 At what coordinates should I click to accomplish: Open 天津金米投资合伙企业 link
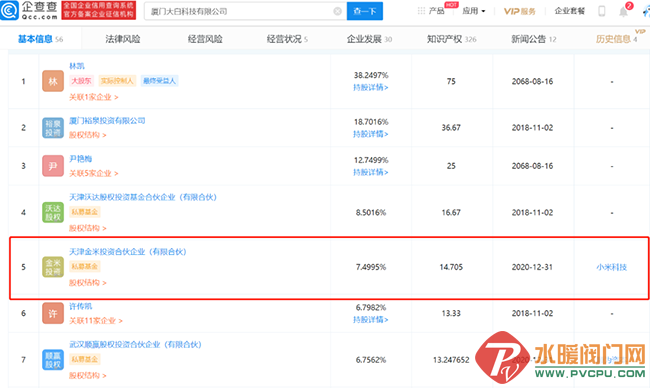tap(128, 252)
